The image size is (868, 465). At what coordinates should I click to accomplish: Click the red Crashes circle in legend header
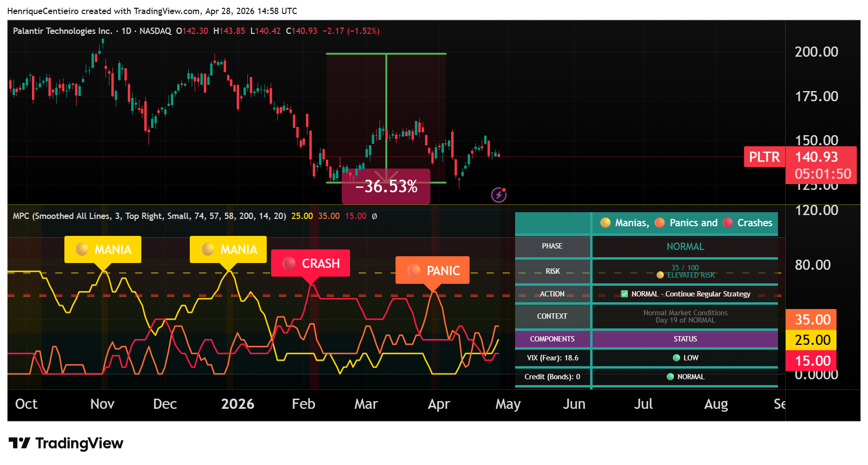click(x=728, y=223)
